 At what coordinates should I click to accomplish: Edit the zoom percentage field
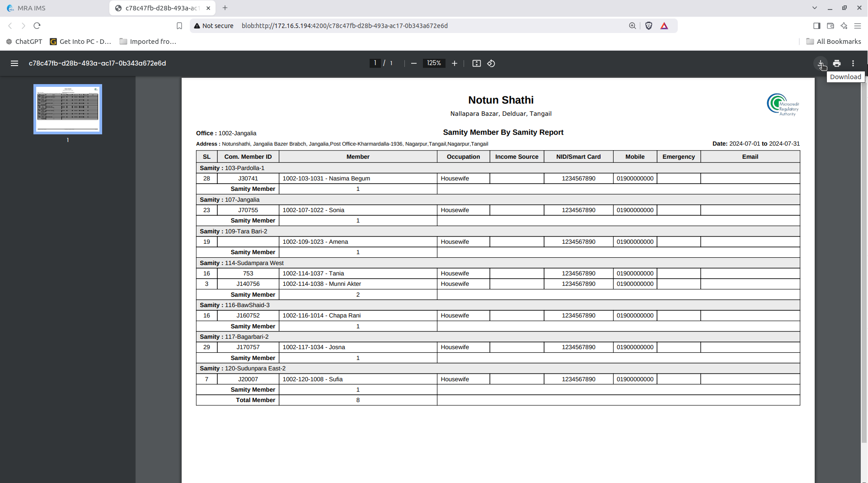pos(434,63)
